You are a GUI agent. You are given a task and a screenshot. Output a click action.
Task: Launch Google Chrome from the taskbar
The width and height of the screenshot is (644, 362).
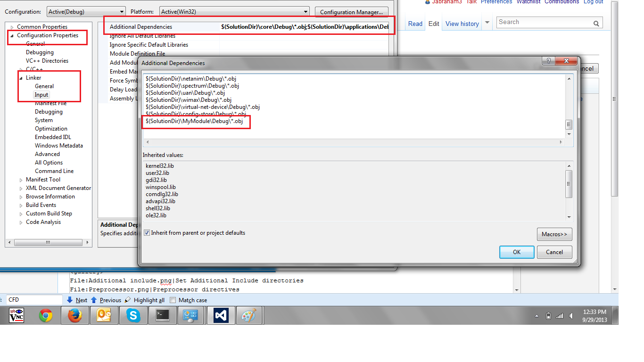[46, 315]
